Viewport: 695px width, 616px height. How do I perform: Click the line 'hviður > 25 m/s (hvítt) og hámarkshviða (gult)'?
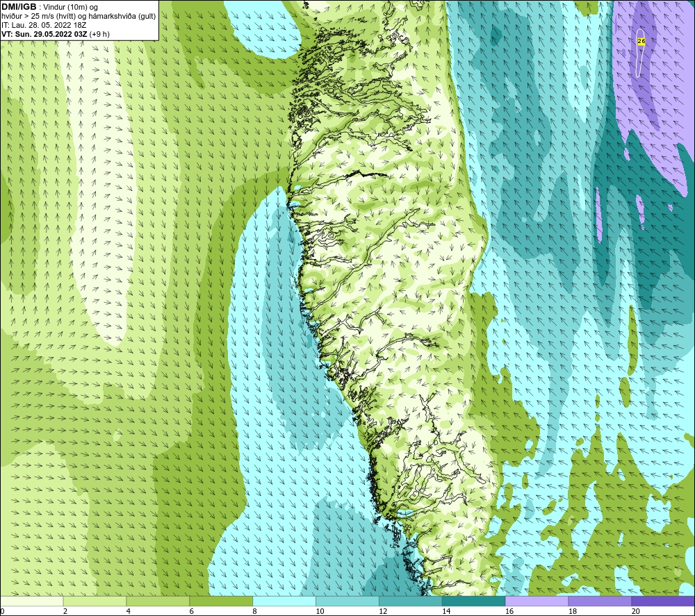coord(79,17)
